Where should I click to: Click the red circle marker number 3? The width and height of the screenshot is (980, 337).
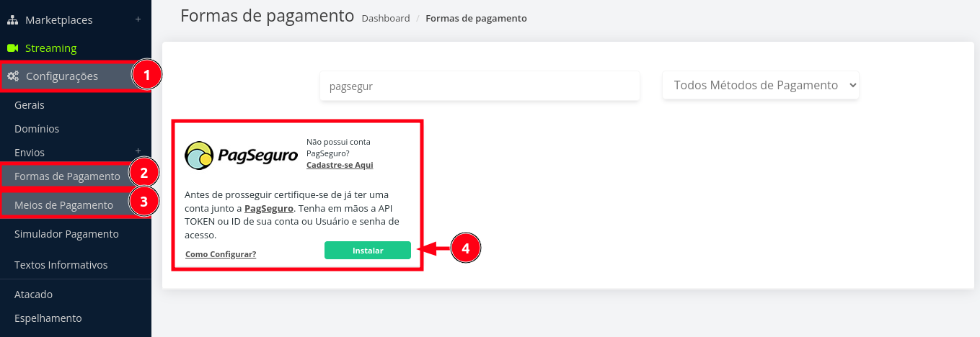point(144,202)
